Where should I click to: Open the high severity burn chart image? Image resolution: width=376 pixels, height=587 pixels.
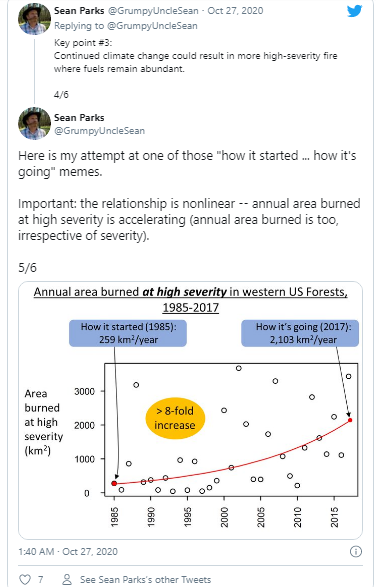point(190,410)
